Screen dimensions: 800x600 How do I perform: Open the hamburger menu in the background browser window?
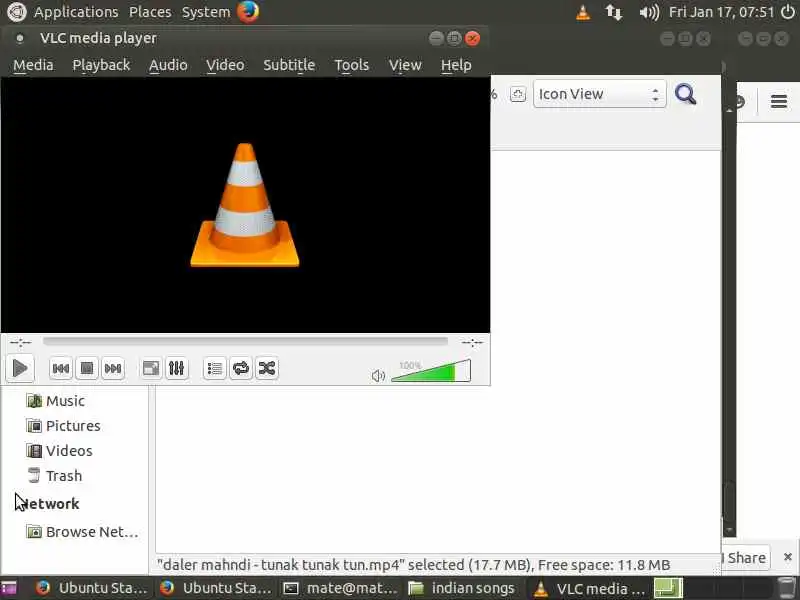[779, 102]
